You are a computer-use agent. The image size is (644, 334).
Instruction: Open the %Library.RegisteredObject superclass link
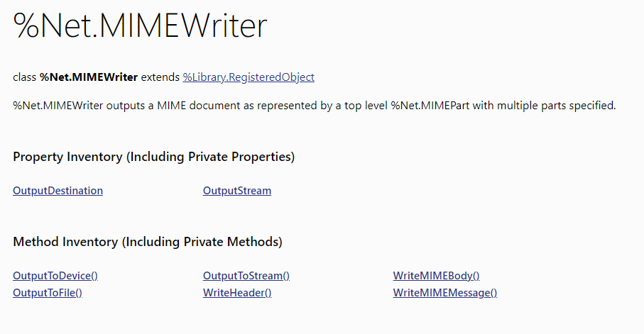249,77
